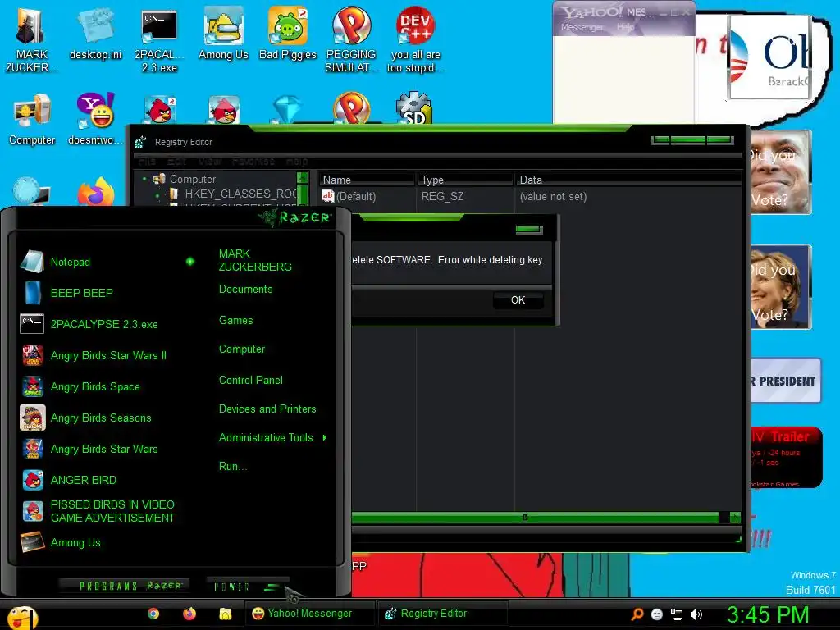Select the (Default) registry value icon

click(x=327, y=196)
